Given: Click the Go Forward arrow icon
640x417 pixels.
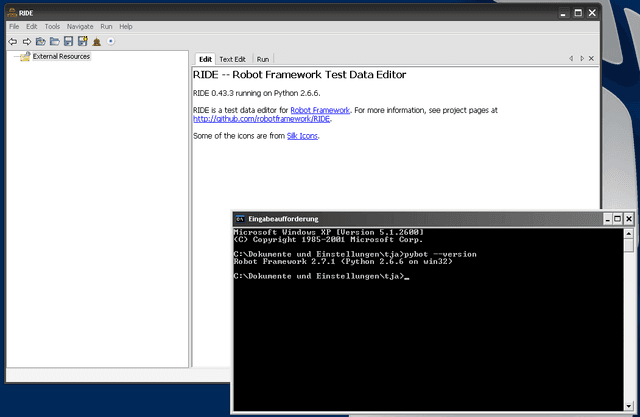Looking at the screenshot, I should coord(27,41).
